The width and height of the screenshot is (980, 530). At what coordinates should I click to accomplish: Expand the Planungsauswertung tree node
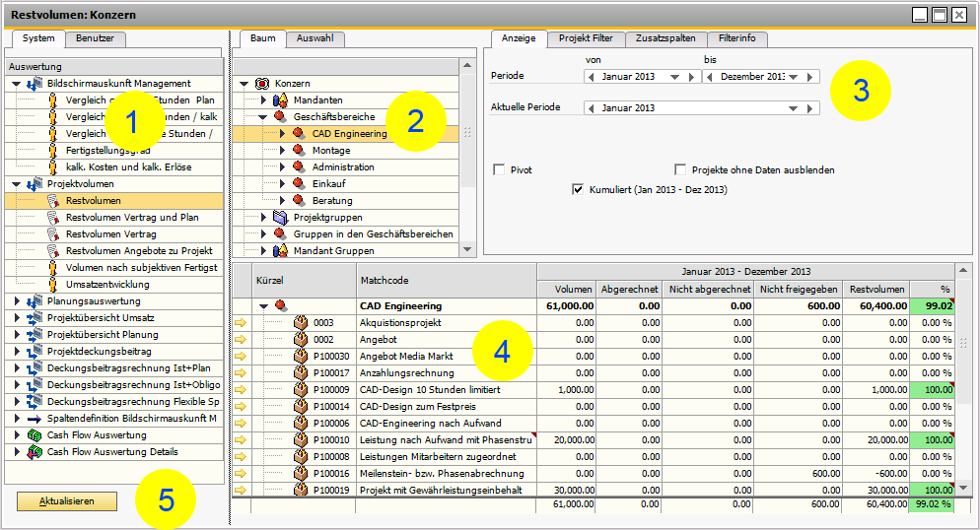17,301
